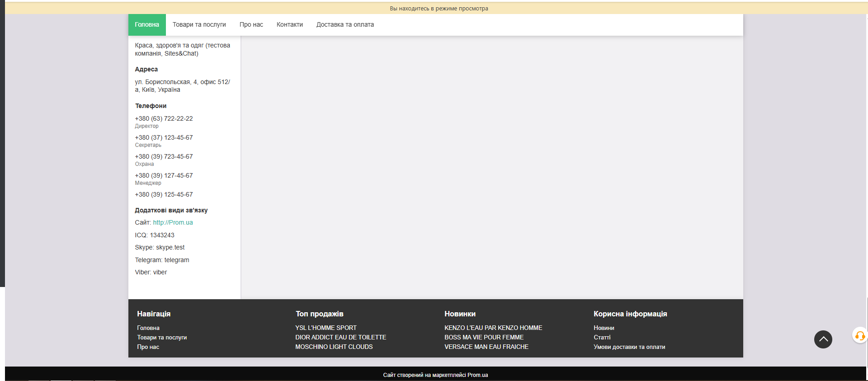Viewport: 868px width, 381px height.
Task: Go to Про нас in top navigation
Action: pos(251,25)
